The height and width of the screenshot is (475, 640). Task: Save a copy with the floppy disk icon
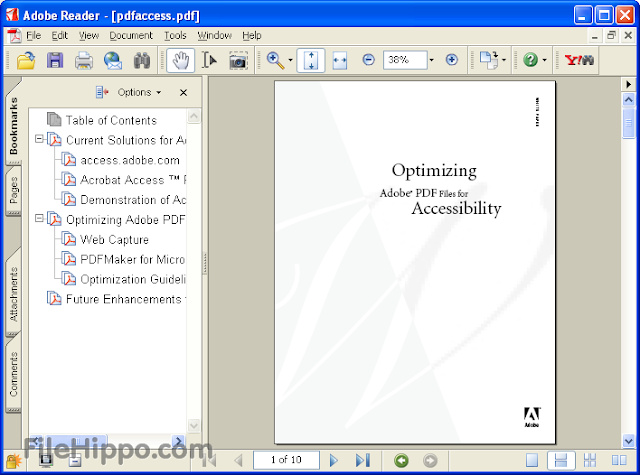click(x=55, y=60)
